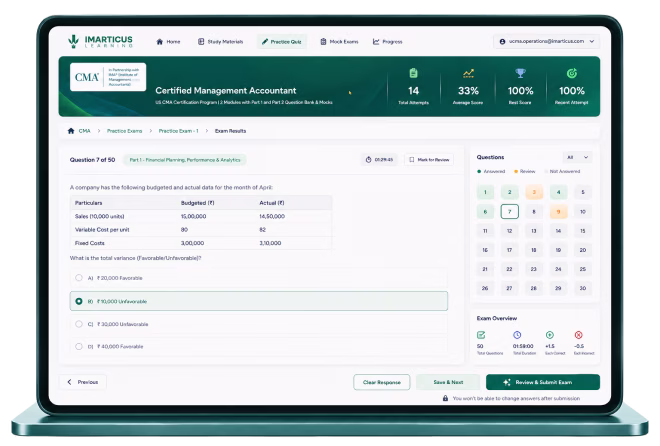
Task: Go back with the Previous button
Action: pyautogui.click(x=83, y=382)
